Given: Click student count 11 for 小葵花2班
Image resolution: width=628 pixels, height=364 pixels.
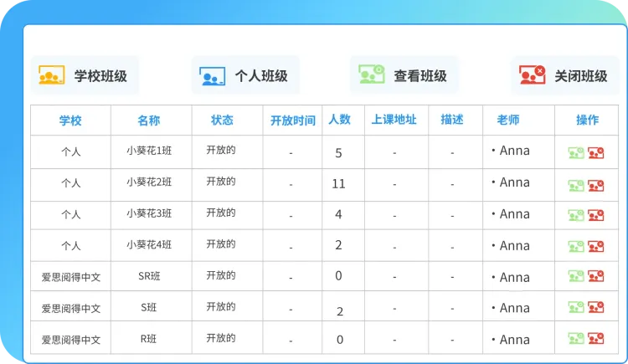Looking at the screenshot, I should tap(338, 184).
